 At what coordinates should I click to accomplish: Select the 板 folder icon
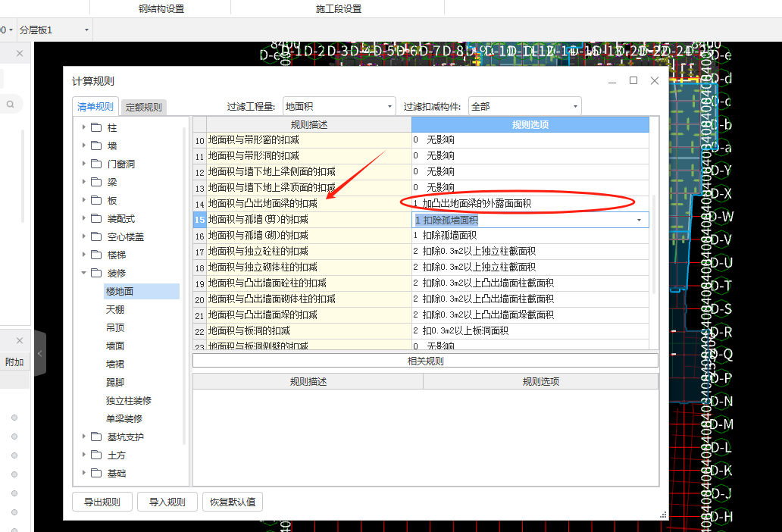97,200
